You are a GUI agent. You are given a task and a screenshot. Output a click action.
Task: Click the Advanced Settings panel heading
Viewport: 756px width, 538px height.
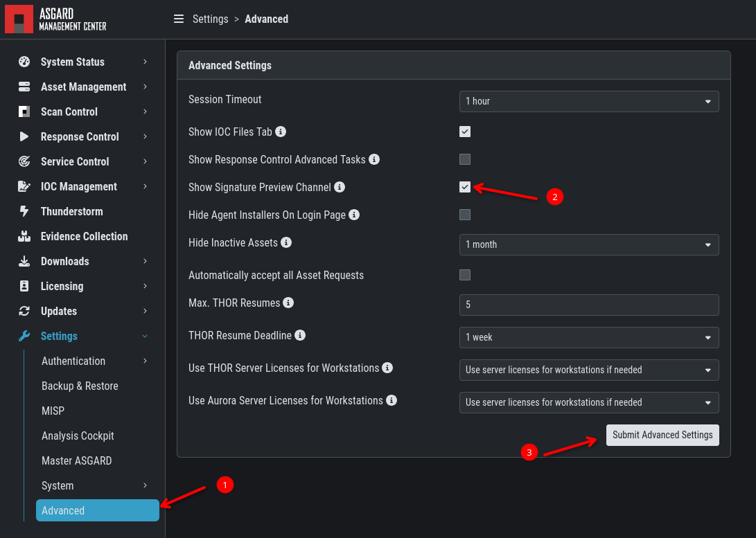tap(230, 66)
